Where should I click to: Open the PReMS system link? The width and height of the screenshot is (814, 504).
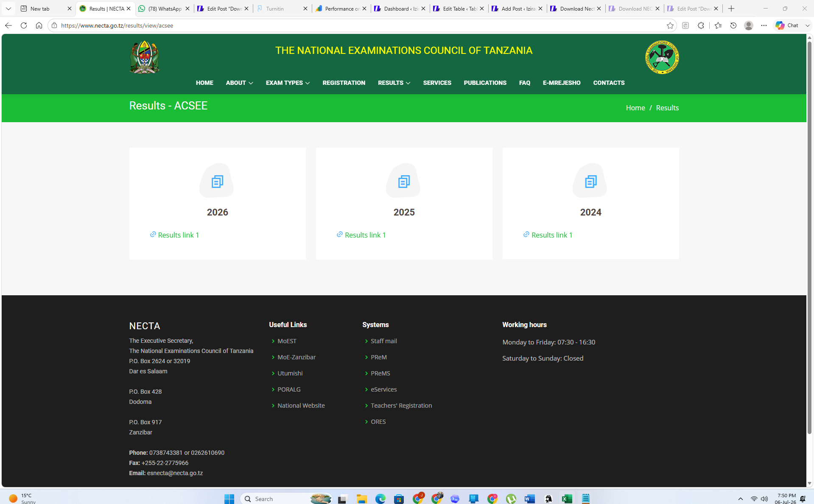380,373
